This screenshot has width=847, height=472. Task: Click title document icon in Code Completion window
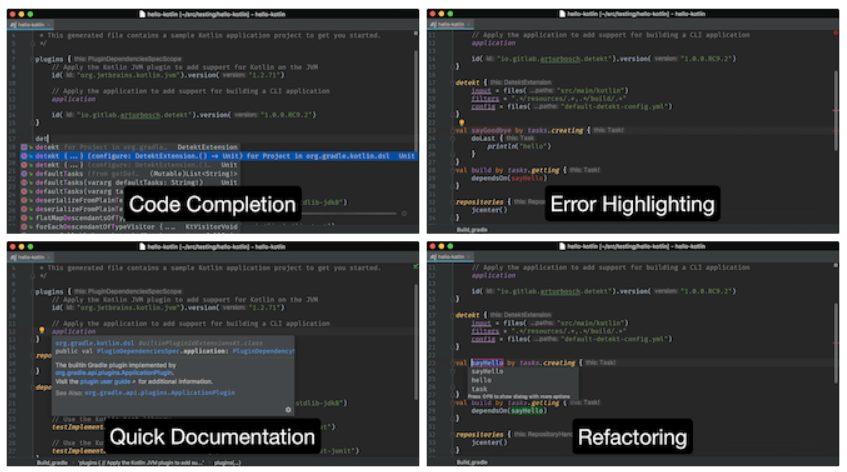(x=142, y=14)
